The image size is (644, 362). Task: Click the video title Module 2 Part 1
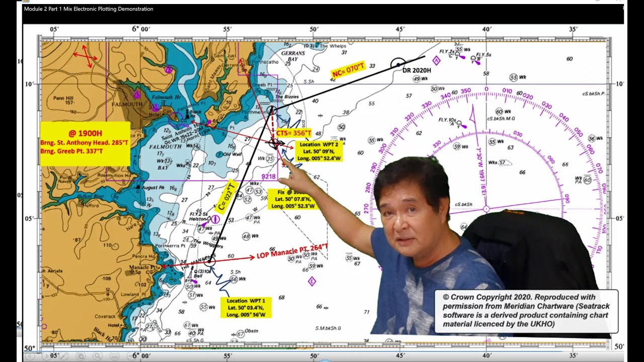click(x=89, y=9)
